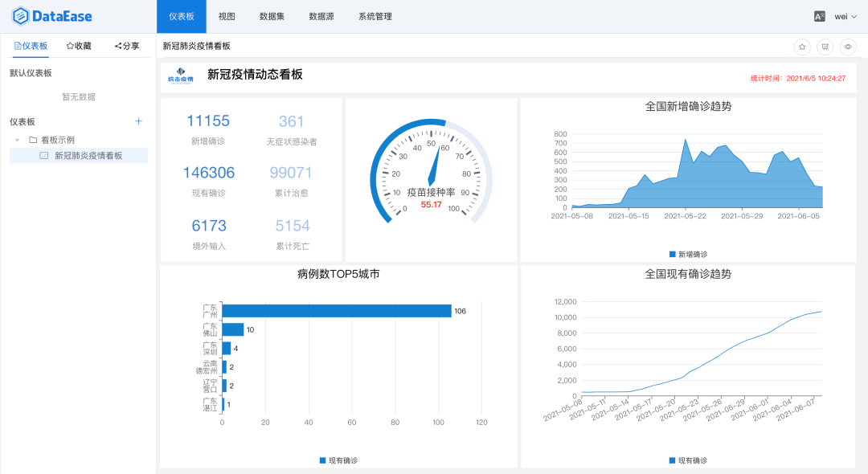Screen dimensions: 868x474
Task: Click the star icon to favorite the dashboard
Action: click(x=801, y=47)
